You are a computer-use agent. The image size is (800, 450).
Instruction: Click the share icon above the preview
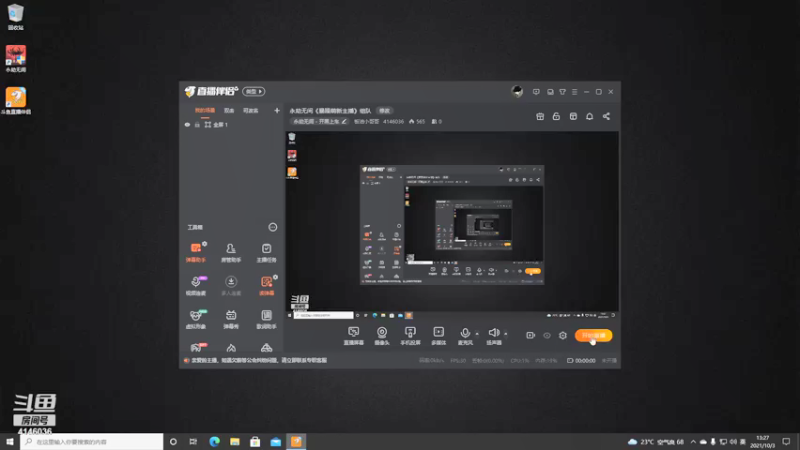pos(606,116)
